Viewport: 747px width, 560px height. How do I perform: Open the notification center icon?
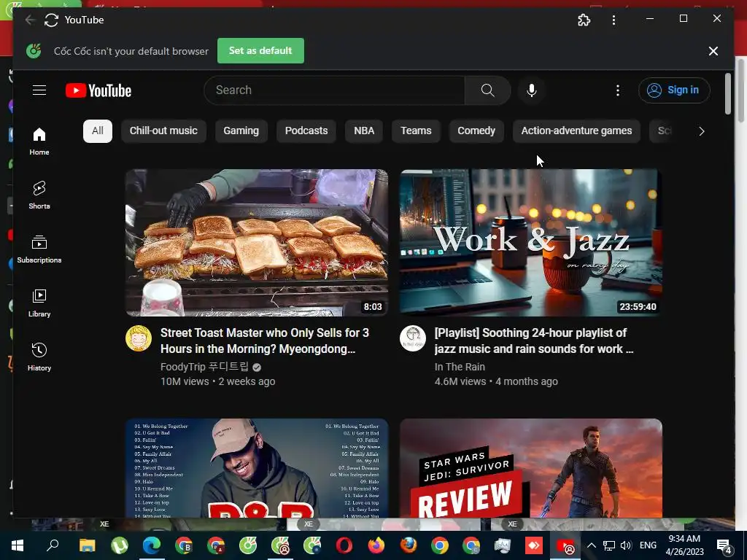coord(724,545)
